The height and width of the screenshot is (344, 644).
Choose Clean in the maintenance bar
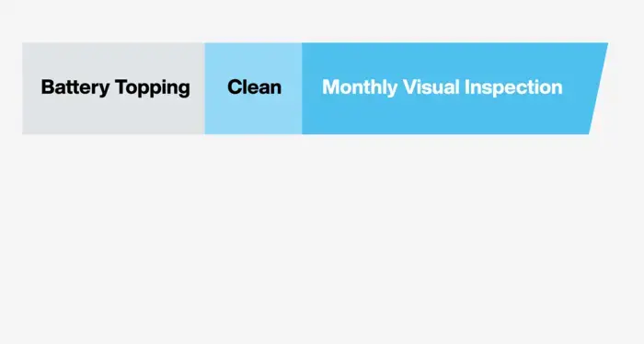[x=253, y=88]
